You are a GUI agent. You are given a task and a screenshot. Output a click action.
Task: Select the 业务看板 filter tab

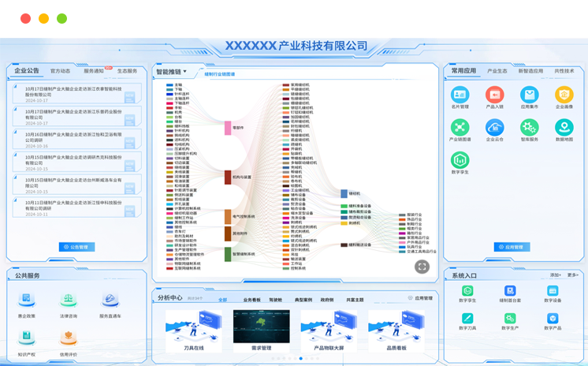point(251,300)
